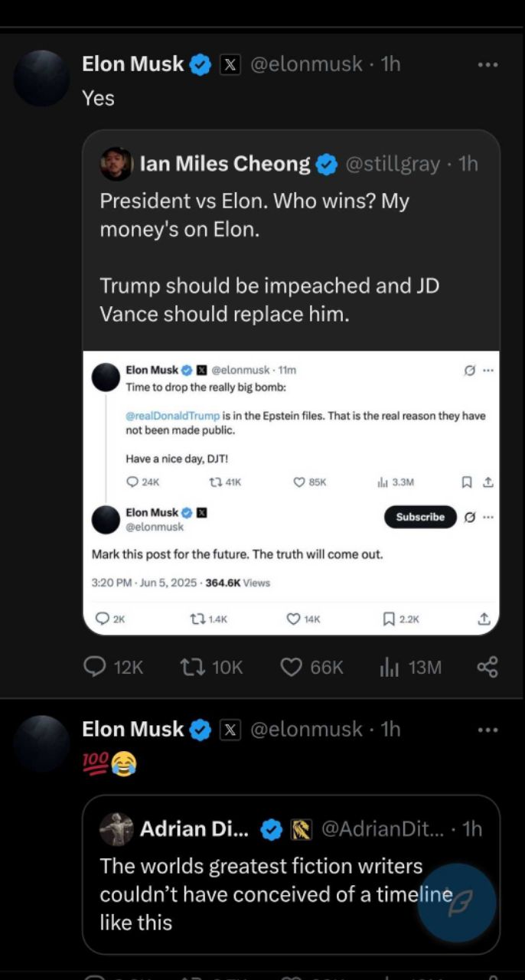The image size is (525, 980).
Task: Open Ian Miles Cheong's profile picture
Action: tap(116, 163)
